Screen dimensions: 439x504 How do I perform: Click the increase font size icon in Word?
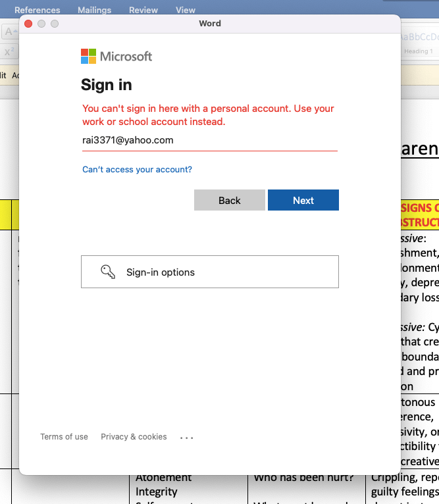click(x=10, y=32)
